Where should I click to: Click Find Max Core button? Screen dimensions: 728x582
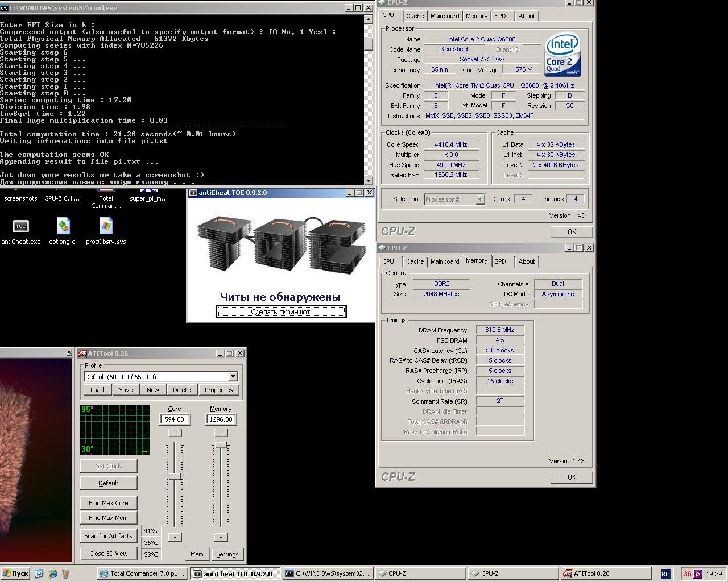click(109, 503)
